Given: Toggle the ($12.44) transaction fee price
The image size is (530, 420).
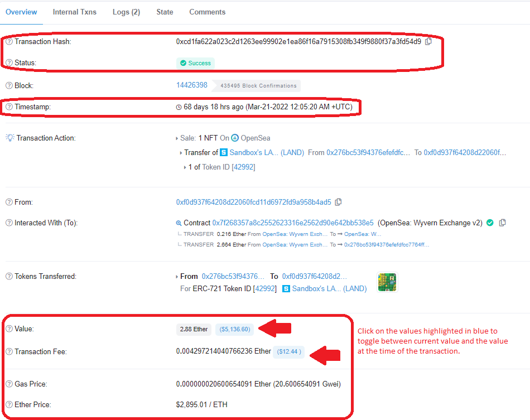Looking at the screenshot, I should [x=289, y=352].
